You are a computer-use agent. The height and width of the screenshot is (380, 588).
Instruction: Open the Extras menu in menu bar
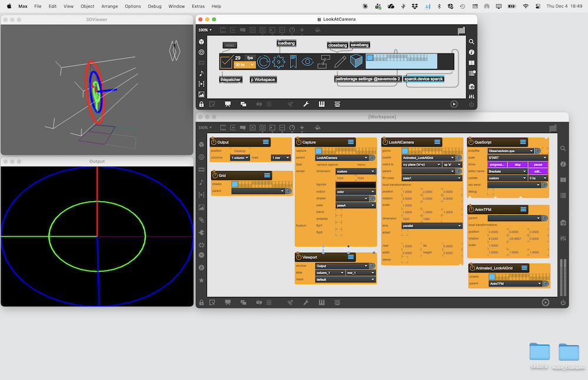tap(198, 6)
